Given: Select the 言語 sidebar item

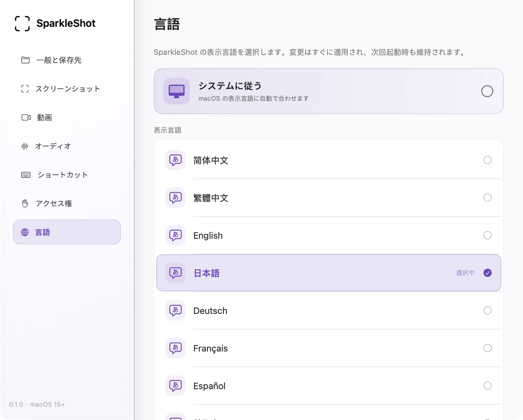Looking at the screenshot, I should pos(67,232).
